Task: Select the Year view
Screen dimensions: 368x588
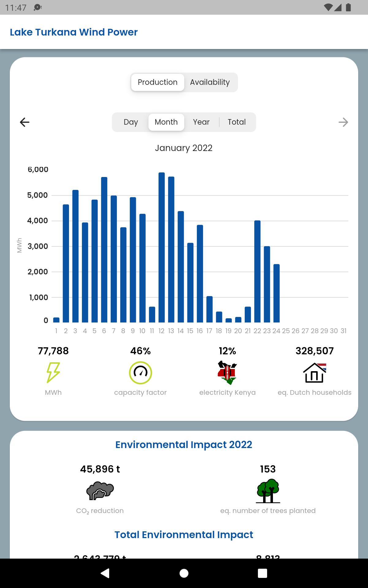Action: coord(201,122)
